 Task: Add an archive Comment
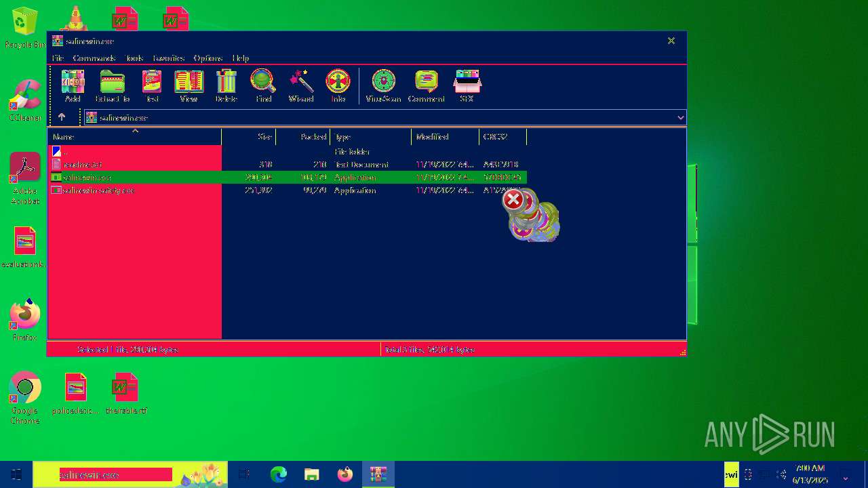click(426, 85)
